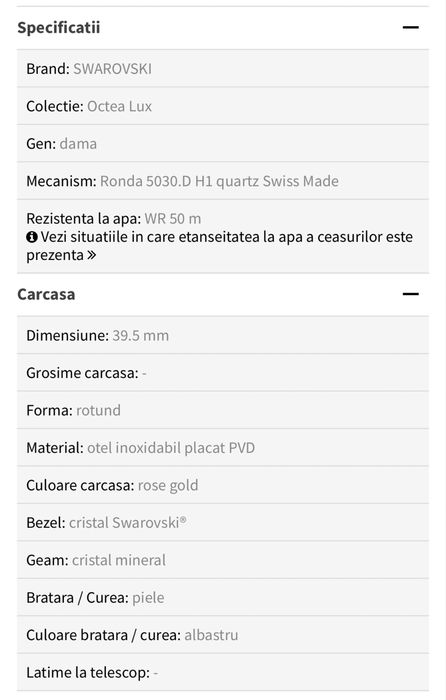This screenshot has height=700, width=446.
Task: Click the Carcasa section heading
Action: click(46, 294)
